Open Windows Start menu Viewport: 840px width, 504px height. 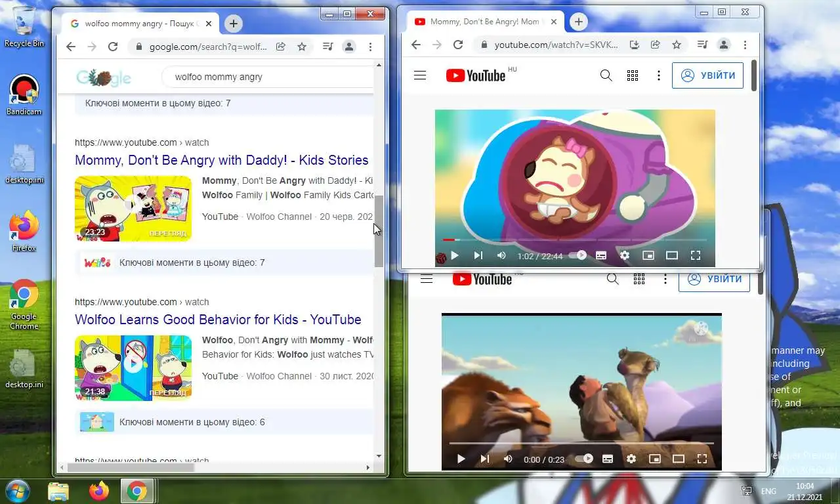16,491
